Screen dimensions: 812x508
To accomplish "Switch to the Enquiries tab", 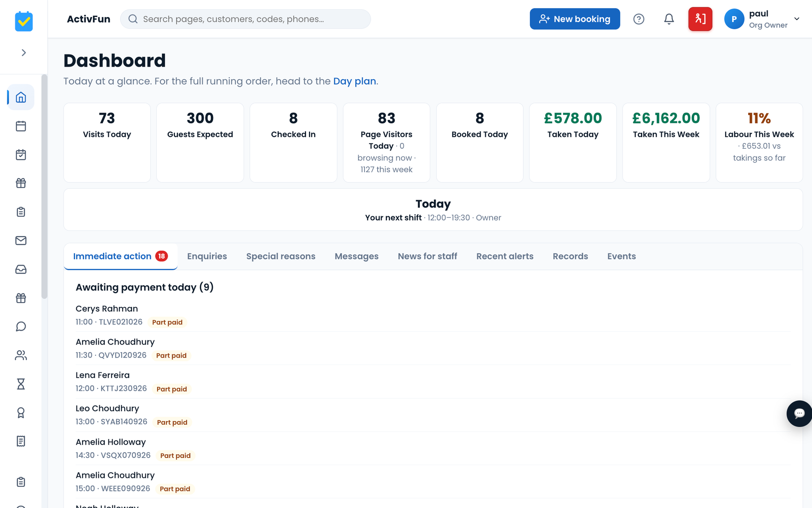I will tap(207, 256).
